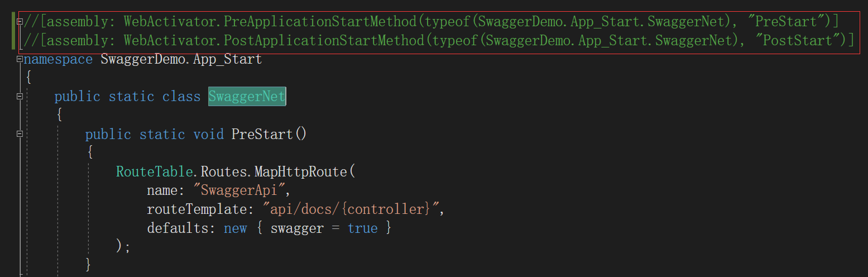Collapse the SwaggerDemo.App_Start namespace block
The width and height of the screenshot is (868, 277).
tap(20, 59)
